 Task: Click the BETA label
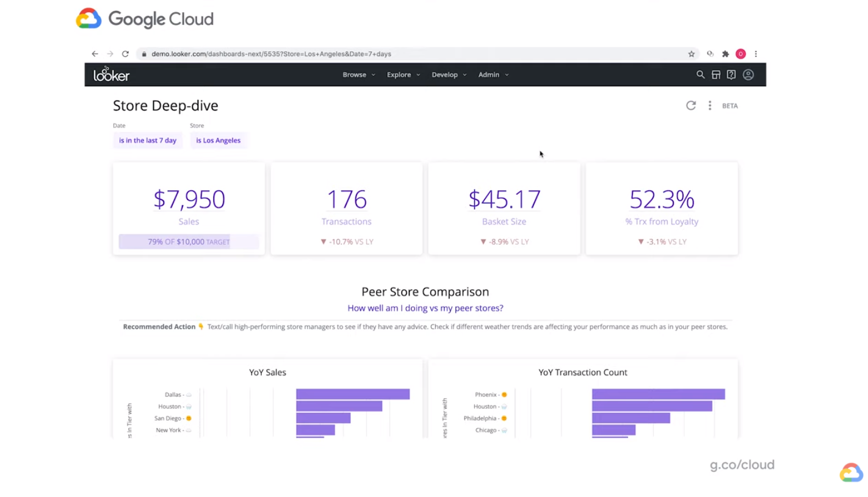(730, 105)
